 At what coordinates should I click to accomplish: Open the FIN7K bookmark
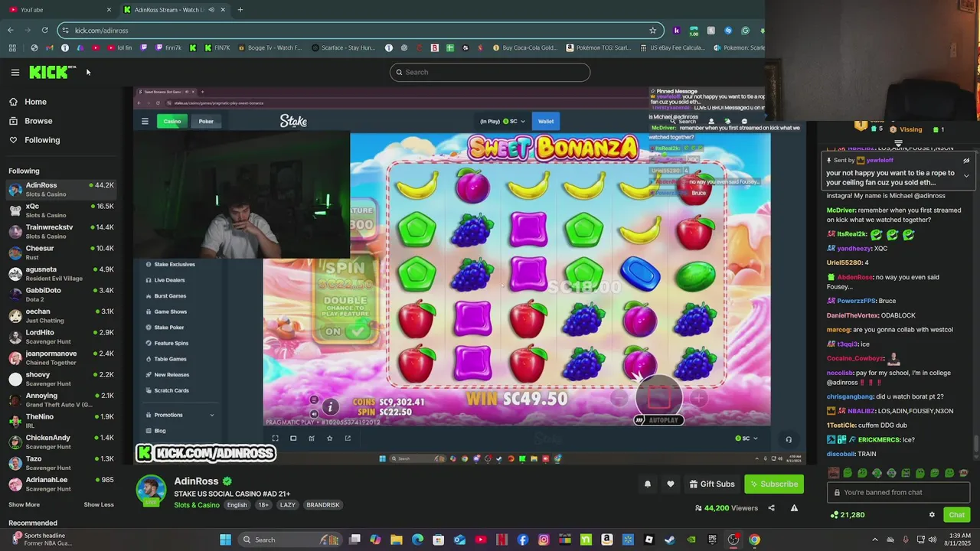click(217, 47)
